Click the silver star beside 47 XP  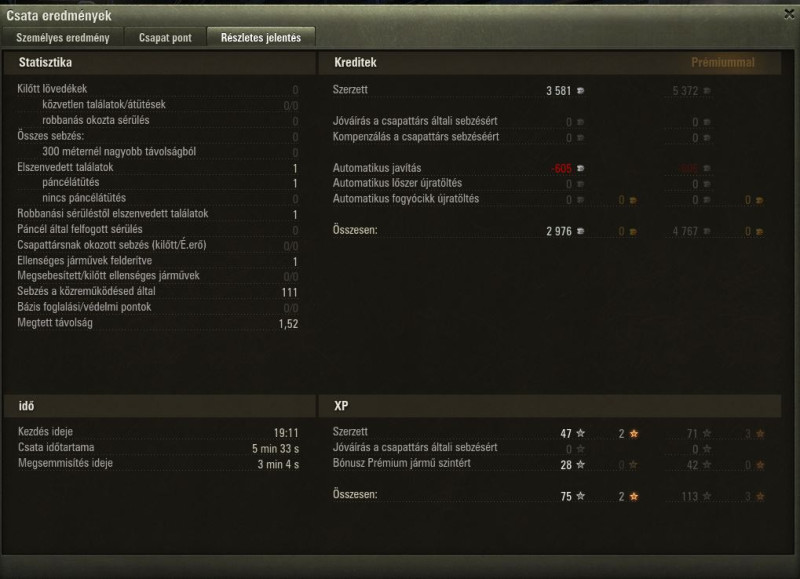pos(581,433)
